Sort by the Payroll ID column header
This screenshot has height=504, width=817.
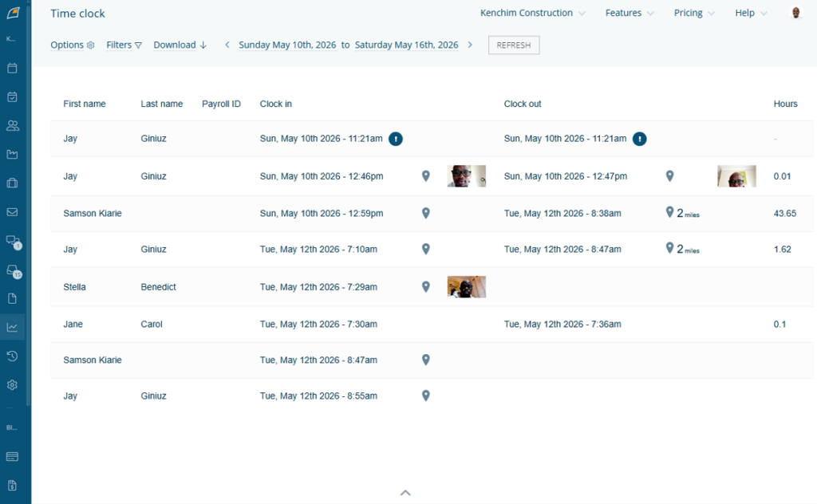[222, 104]
